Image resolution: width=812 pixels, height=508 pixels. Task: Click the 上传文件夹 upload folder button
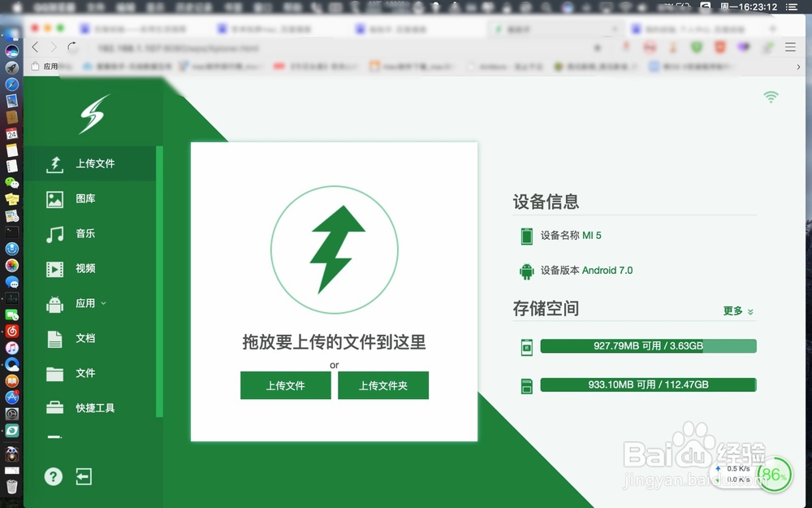pyautogui.click(x=383, y=385)
